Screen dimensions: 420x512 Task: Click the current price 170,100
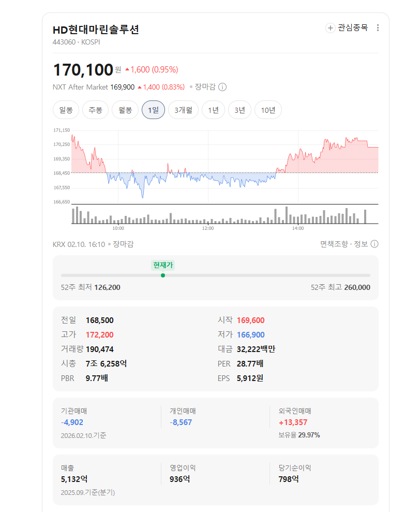tap(83, 70)
